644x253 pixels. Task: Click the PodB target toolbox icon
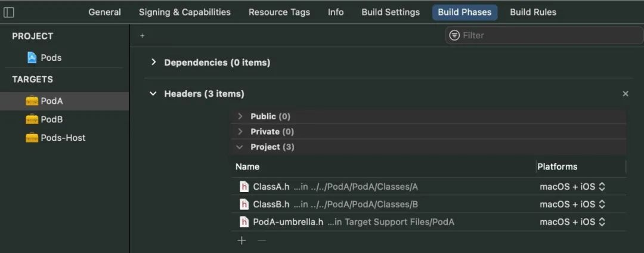click(x=32, y=119)
